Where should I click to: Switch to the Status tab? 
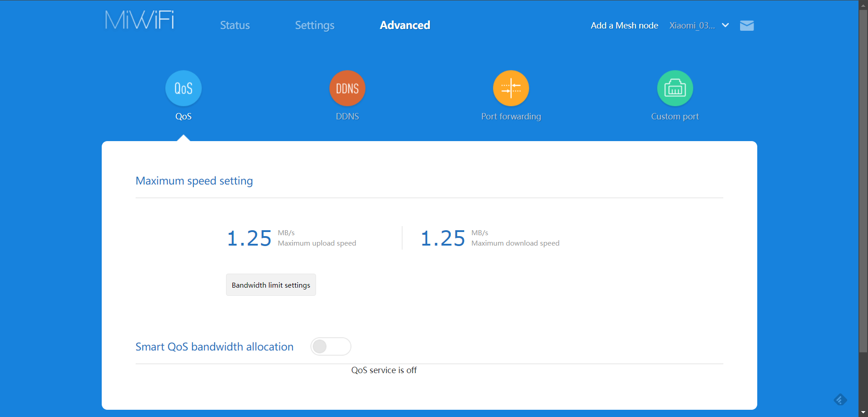(235, 25)
